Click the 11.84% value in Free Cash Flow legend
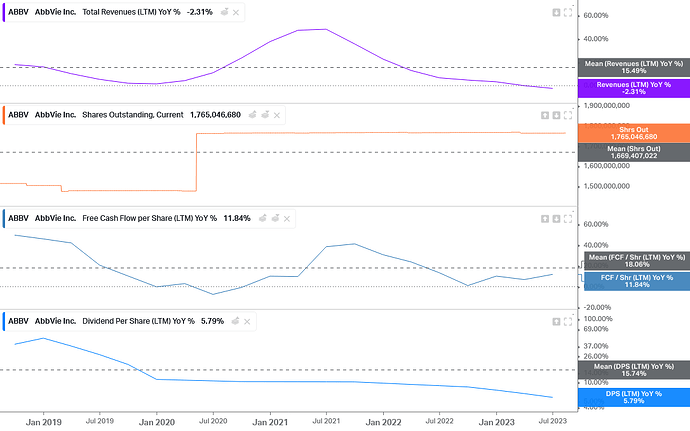Image resolution: width=690 pixels, height=431 pixels. click(x=237, y=218)
